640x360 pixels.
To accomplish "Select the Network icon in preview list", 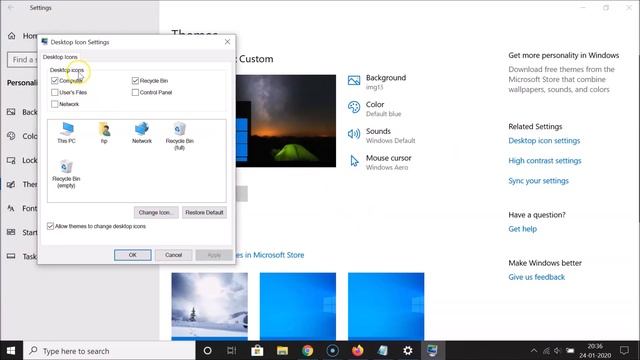I will [x=142, y=132].
